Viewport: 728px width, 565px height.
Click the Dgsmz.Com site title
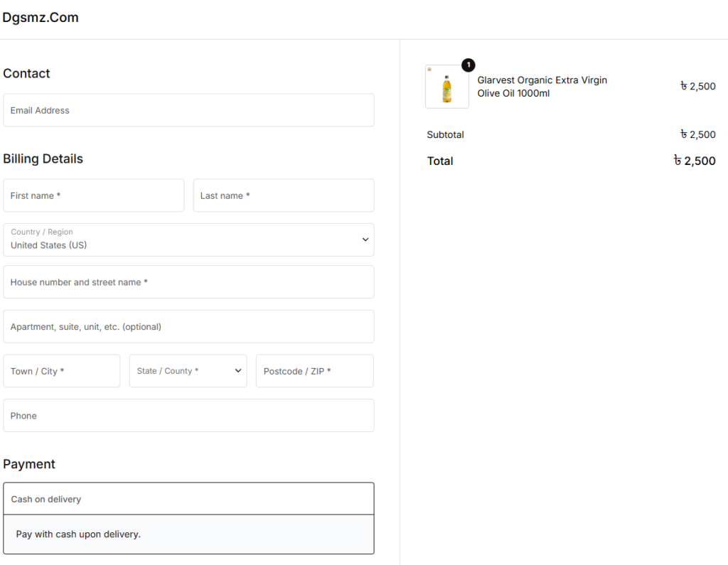41,18
